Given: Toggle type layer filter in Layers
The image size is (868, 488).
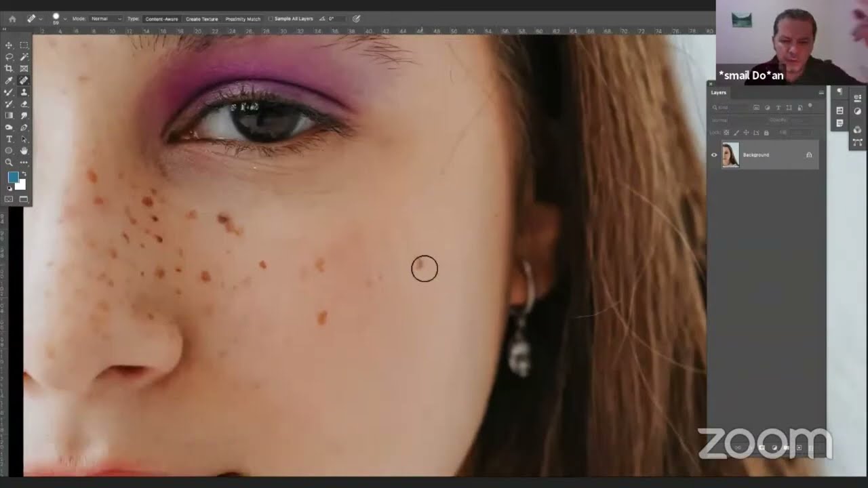Looking at the screenshot, I should [x=778, y=107].
